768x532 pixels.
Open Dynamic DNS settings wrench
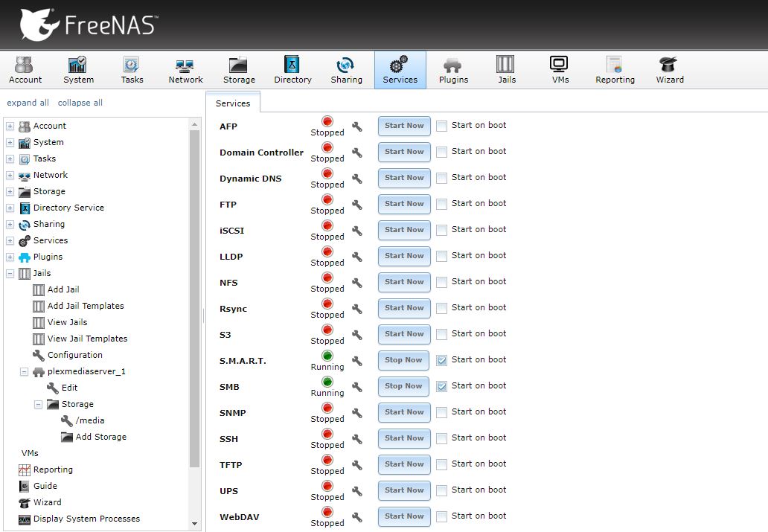(357, 179)
